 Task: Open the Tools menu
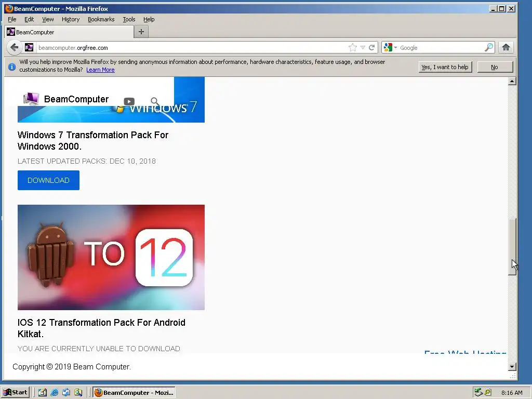[x=129, y=19]
